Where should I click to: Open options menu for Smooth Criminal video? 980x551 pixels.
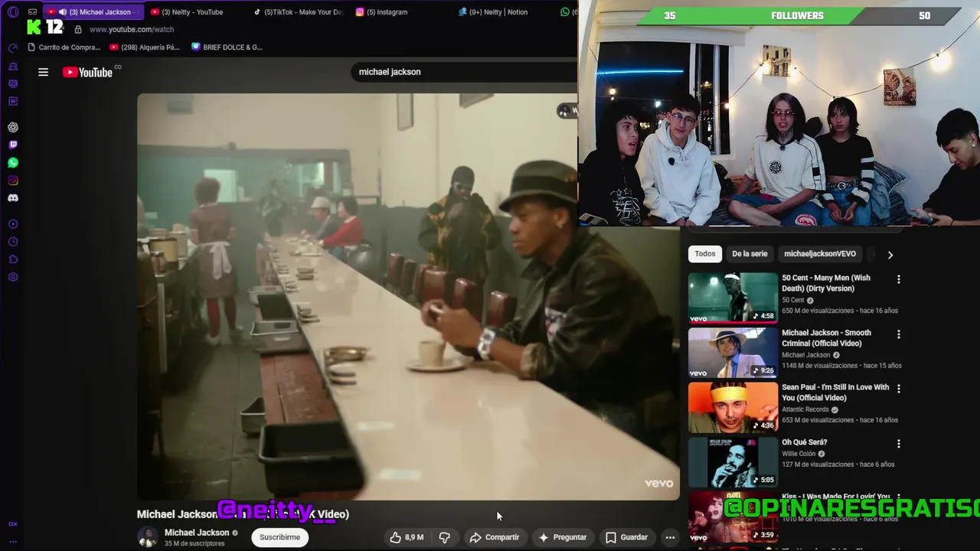pos(899,334)
